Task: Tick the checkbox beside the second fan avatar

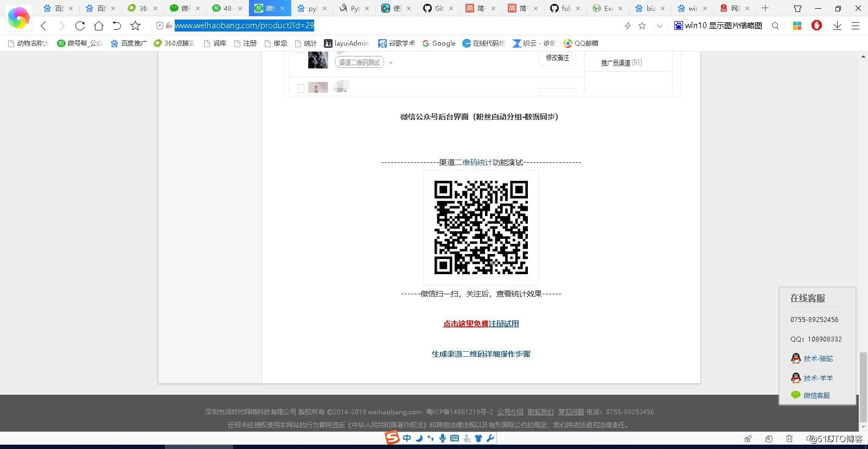Action: (301, 88)
